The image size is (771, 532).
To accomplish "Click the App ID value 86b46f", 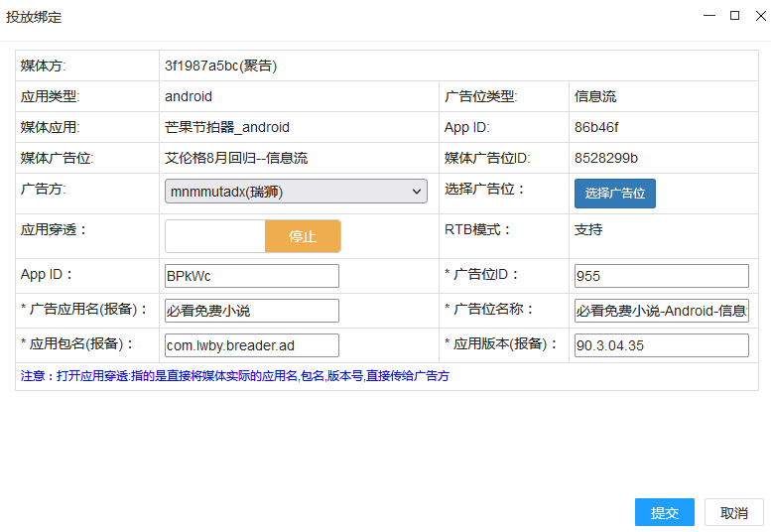I will tap(596, 127).
